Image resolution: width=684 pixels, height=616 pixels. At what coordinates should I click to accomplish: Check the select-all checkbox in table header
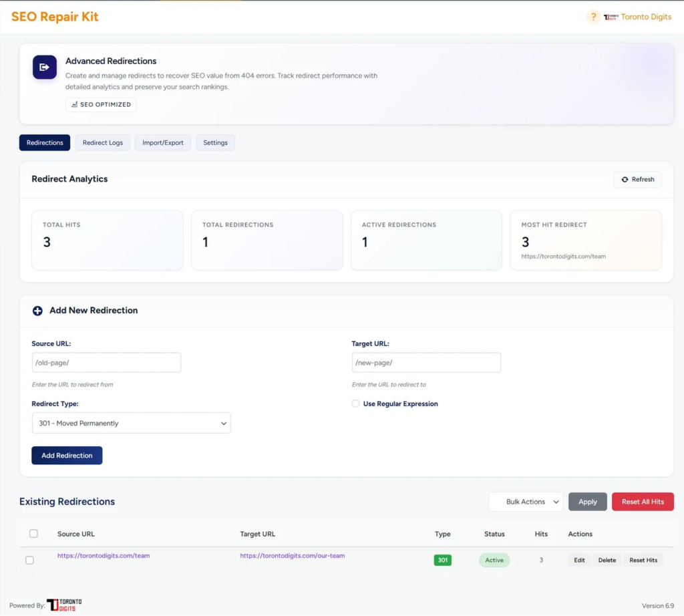coord(34,534)
